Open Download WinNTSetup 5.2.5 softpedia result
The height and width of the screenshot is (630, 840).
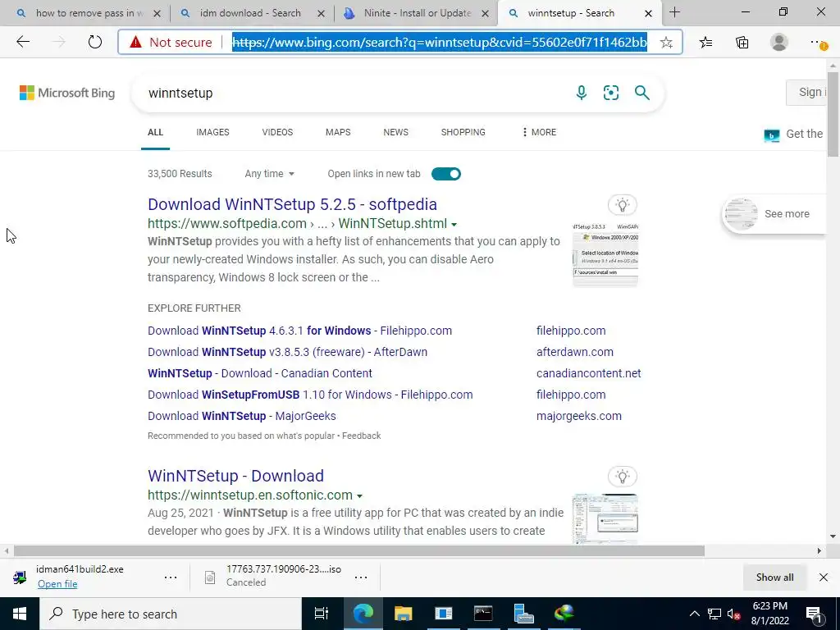coord(293,204)
